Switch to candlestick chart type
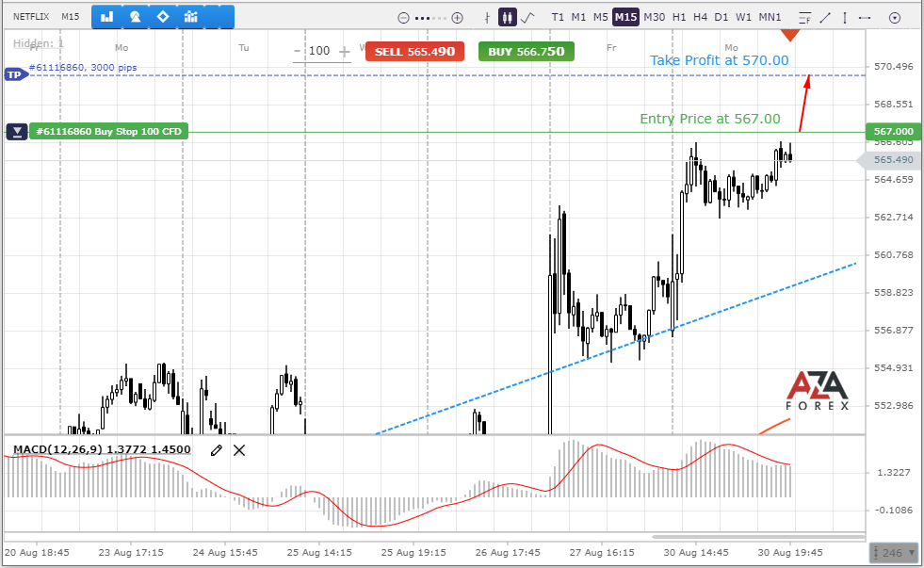 (x=507, y=18)
